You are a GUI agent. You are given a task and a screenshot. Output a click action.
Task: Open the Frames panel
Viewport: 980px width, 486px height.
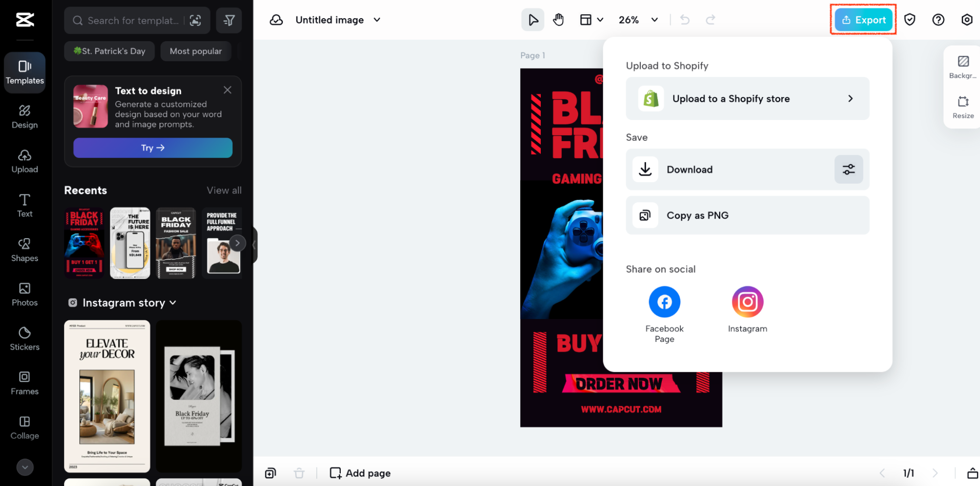pos(25,384)
